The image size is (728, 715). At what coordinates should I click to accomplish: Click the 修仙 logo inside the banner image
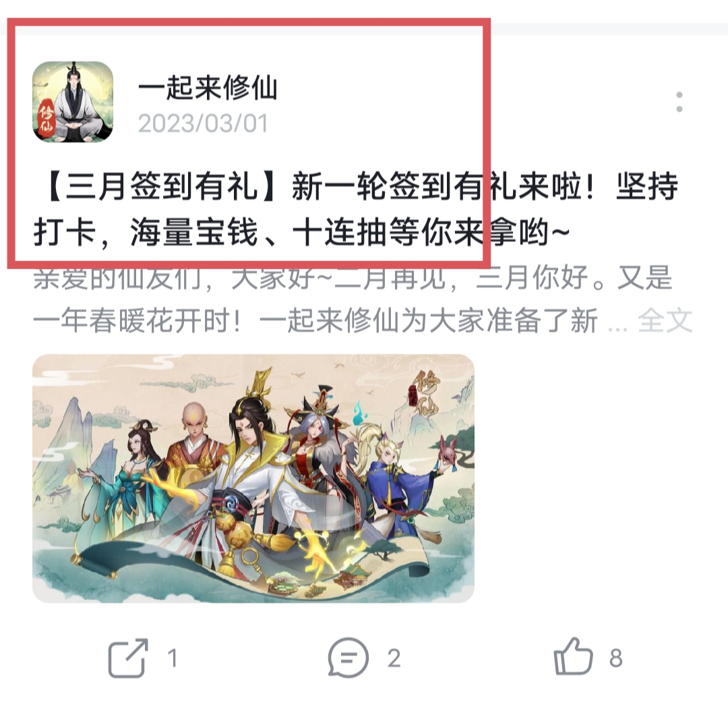(424, 394)
